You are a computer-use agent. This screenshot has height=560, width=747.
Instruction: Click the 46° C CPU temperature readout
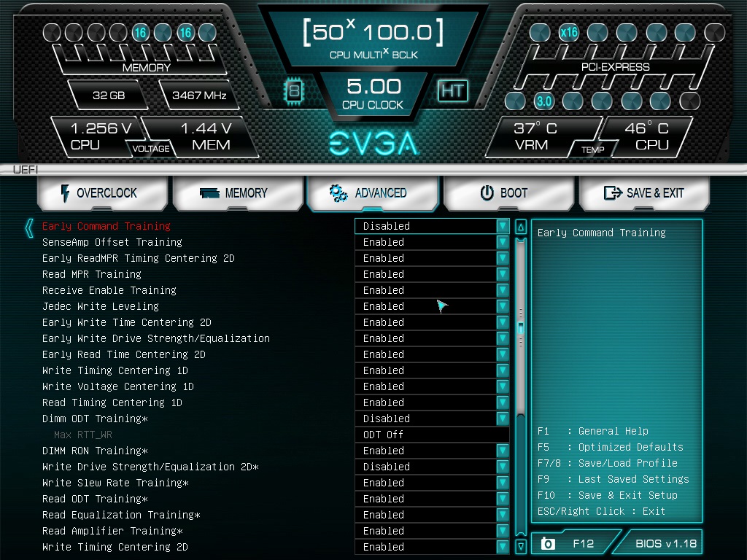(x=647, y=136)
